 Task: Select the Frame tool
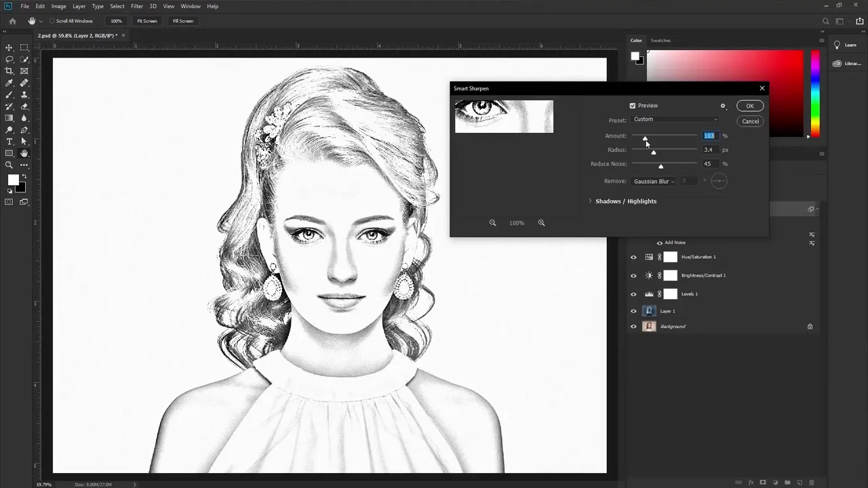(24, 70)
